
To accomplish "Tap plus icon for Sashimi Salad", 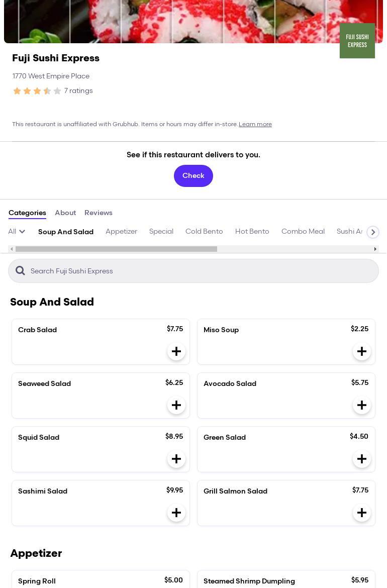I will [176, 513].
